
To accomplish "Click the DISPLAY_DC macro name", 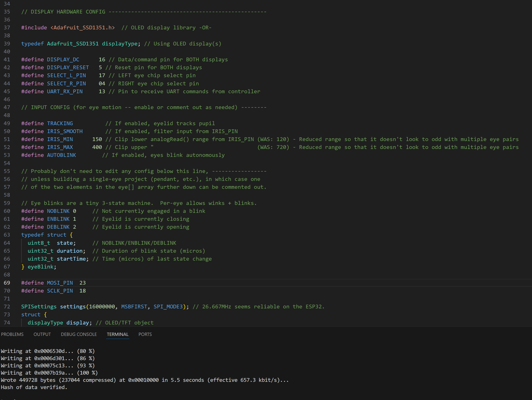I will [63, 59].
